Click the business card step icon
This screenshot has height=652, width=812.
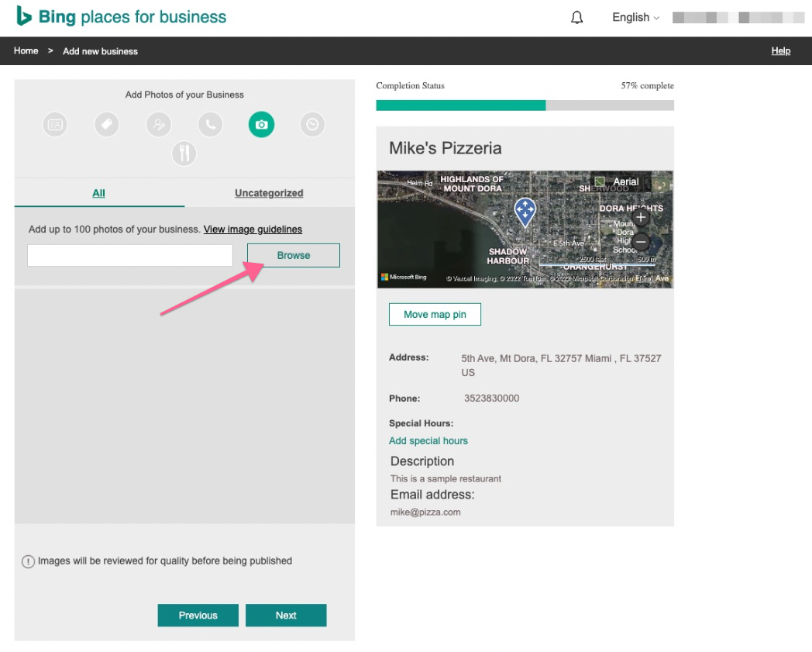55,124
